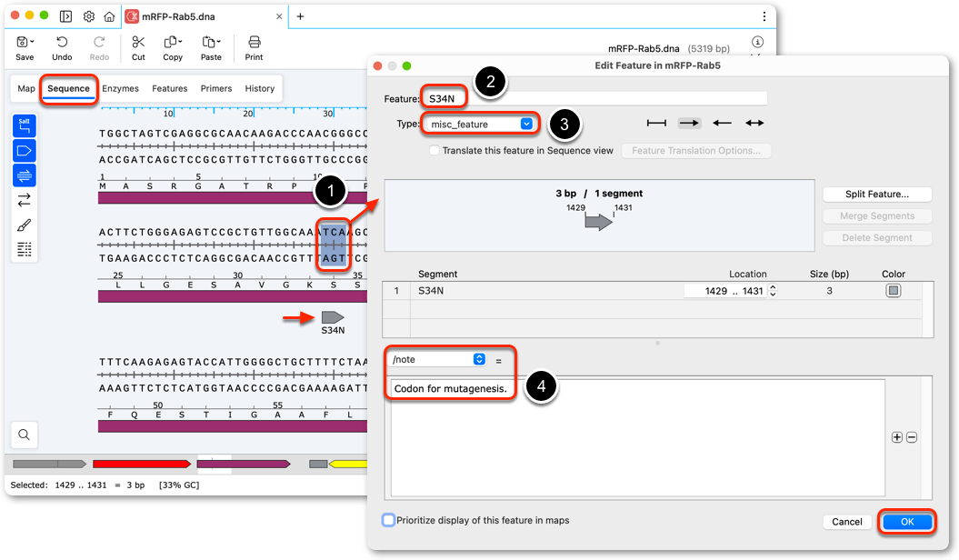Click the Paste toolbar icon

point(208,42)
